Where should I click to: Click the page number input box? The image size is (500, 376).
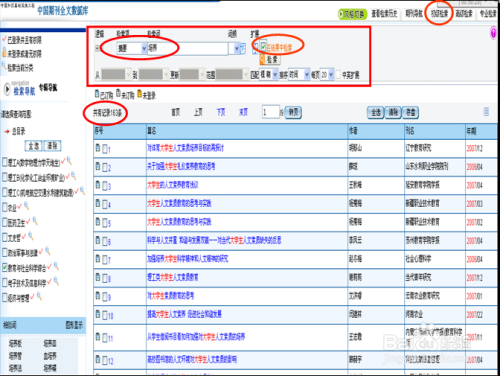[x=270, y=112]
